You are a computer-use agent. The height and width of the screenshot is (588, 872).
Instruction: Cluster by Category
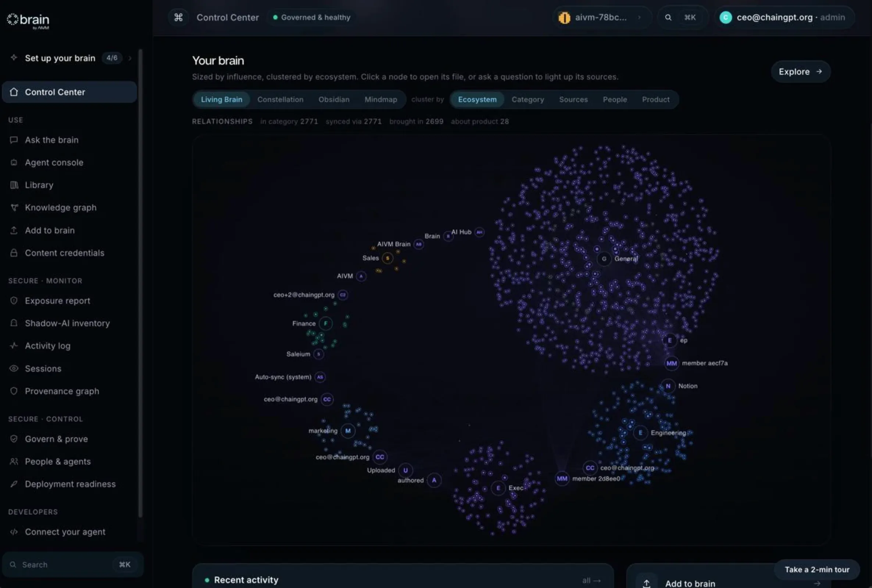tap(528, 99)
